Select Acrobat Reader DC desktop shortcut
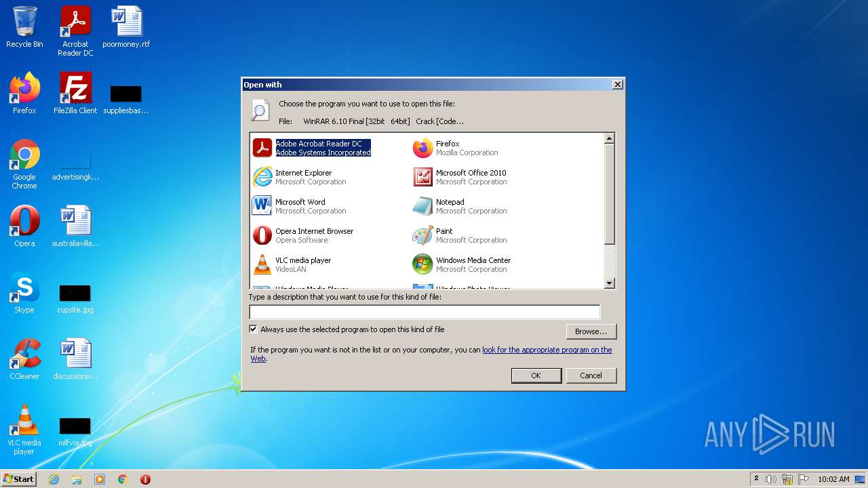 tap(75, 31)
